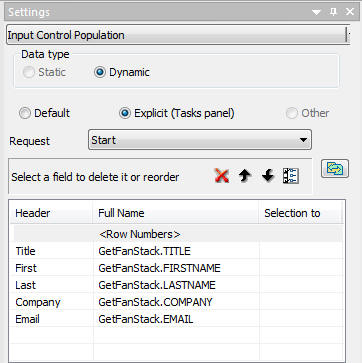Close the Settings panel
The image size is (362, 363).
[350, 12]
